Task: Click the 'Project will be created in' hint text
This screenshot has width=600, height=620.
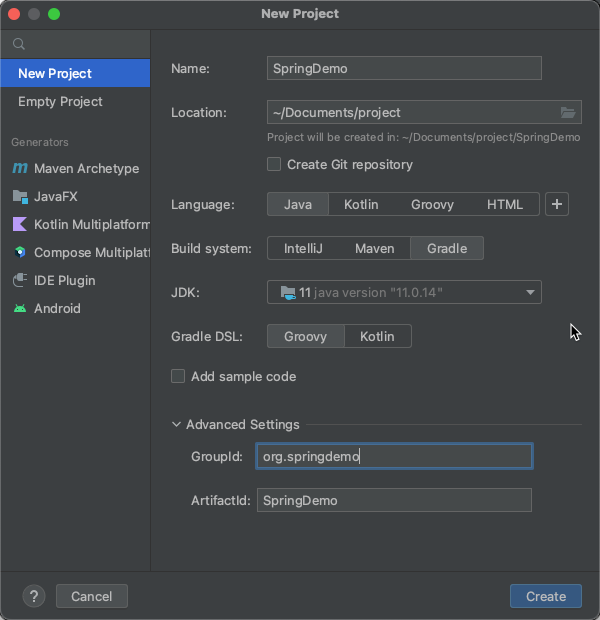Action: pos(424,137)
